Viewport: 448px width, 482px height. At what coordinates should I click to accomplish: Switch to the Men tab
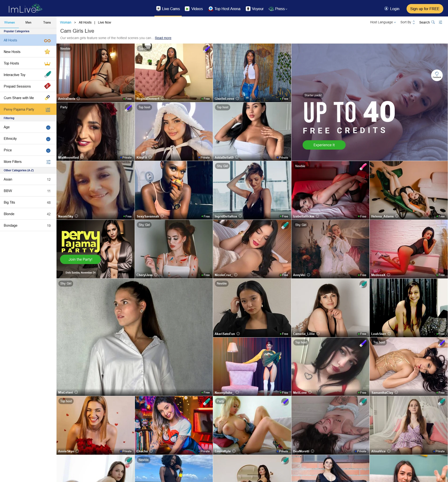(x=28, y=23)
